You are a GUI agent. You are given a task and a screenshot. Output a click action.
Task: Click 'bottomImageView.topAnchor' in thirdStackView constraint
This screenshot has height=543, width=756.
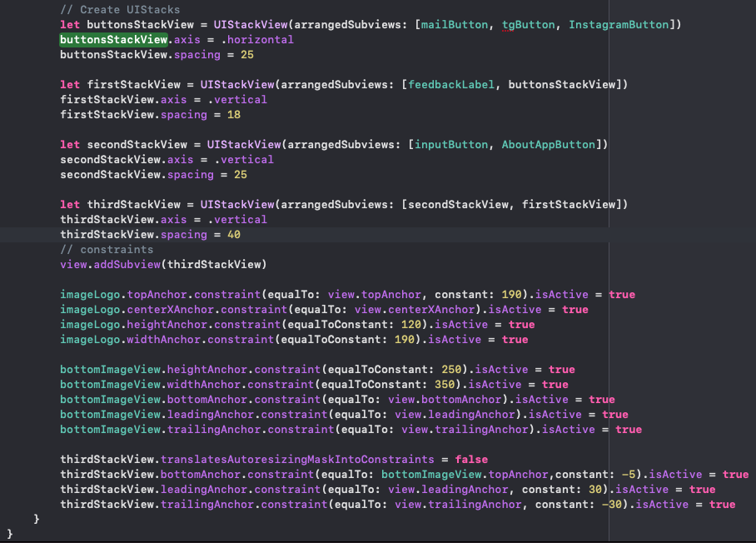click(x=465, y=474)
